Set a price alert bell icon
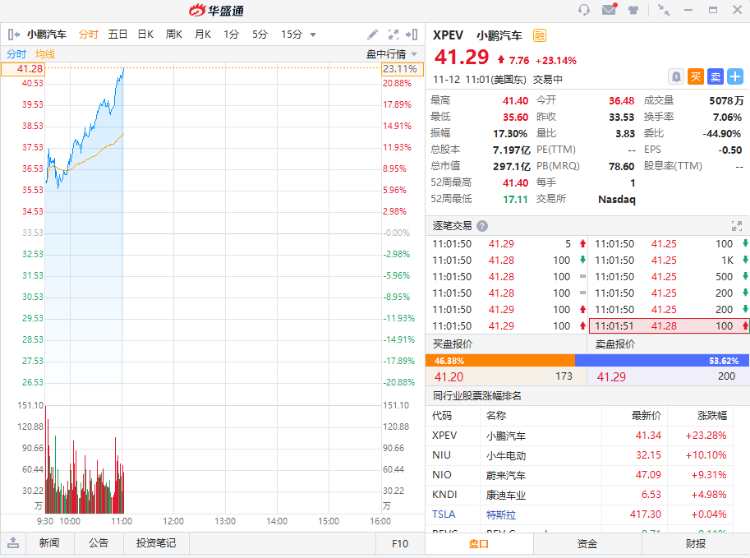The width and height of the screenshot is (750, 558). click(x=676, y=77)
